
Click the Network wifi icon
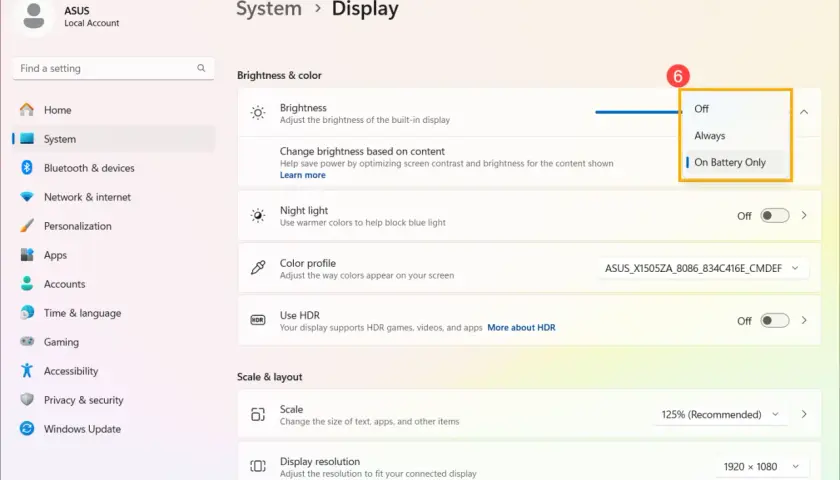point(27,197)
